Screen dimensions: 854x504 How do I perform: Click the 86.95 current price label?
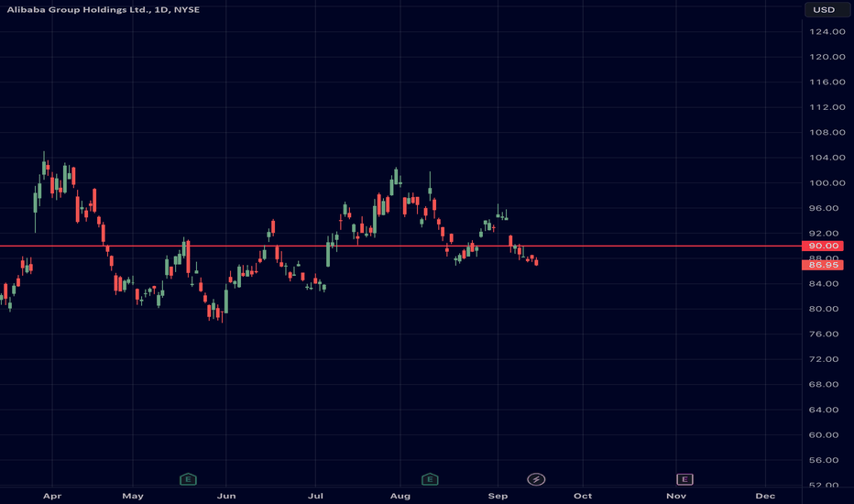tap(823, 265)
